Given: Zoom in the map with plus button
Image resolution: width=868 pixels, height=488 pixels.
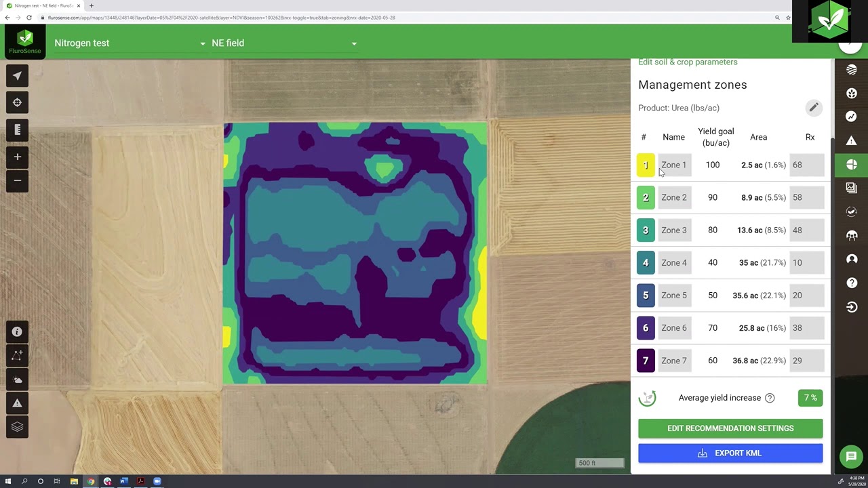Looking at the screenshot, I should coord(17,157).
